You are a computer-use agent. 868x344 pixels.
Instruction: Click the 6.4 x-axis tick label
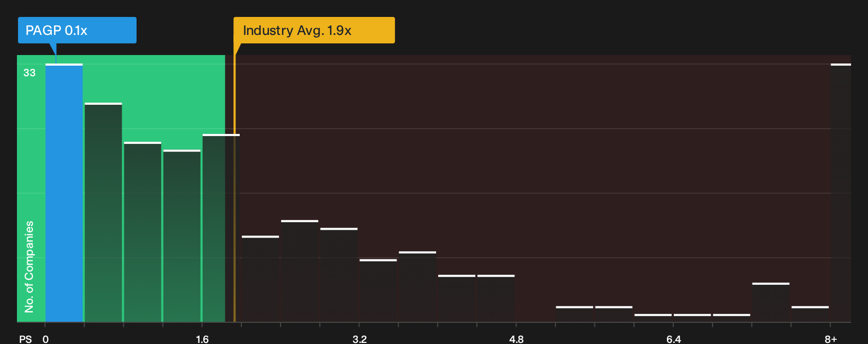(673, 339)
